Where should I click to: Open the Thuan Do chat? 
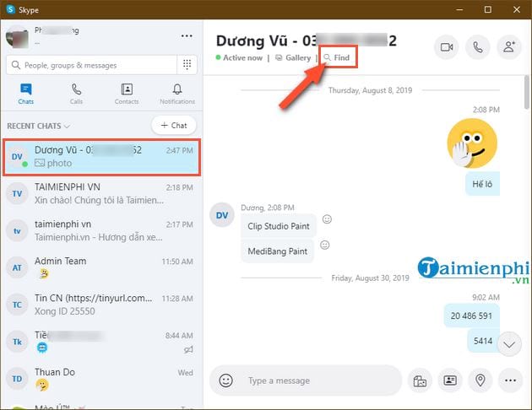(x=101, y=379)
